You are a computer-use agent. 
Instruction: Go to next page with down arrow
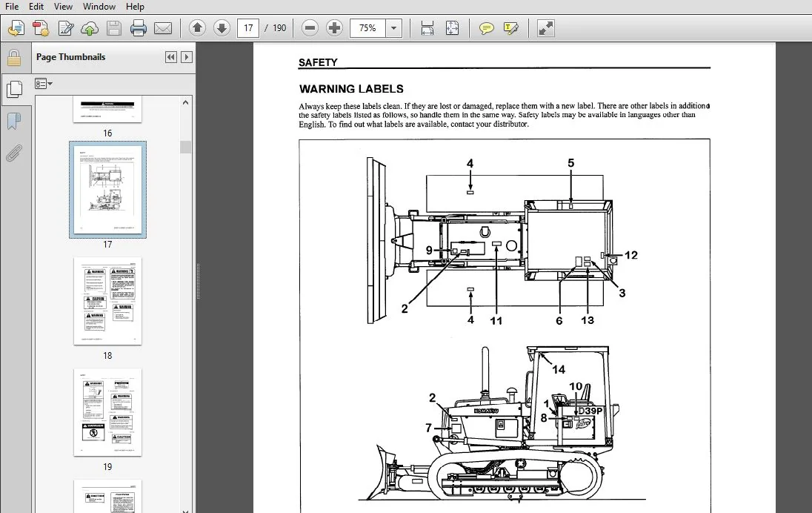[x=222, y=27]
